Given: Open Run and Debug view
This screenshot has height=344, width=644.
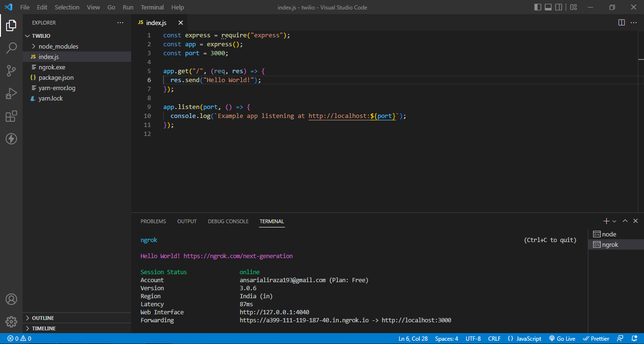Looking at the screenshot, I should tap(11, 93).
